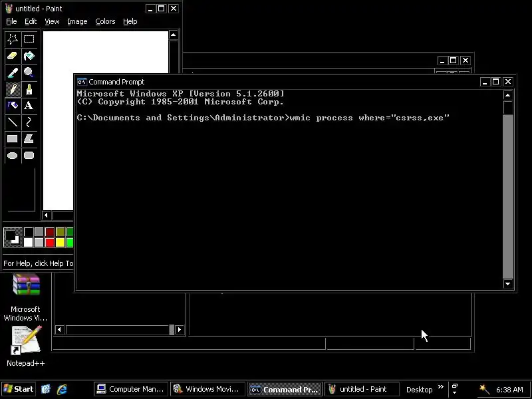Pick the Fill With Color bucket tool
Screen dimensions: 532x399
[29, 56]
